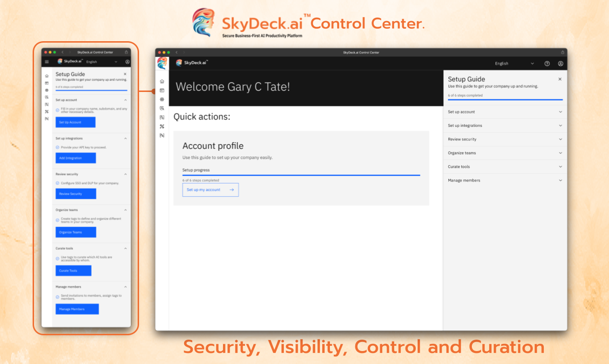The height and width of the screenshot is (364, 609).
Task: Click the forward arrow in large window title bar
Action: point(184,52)
